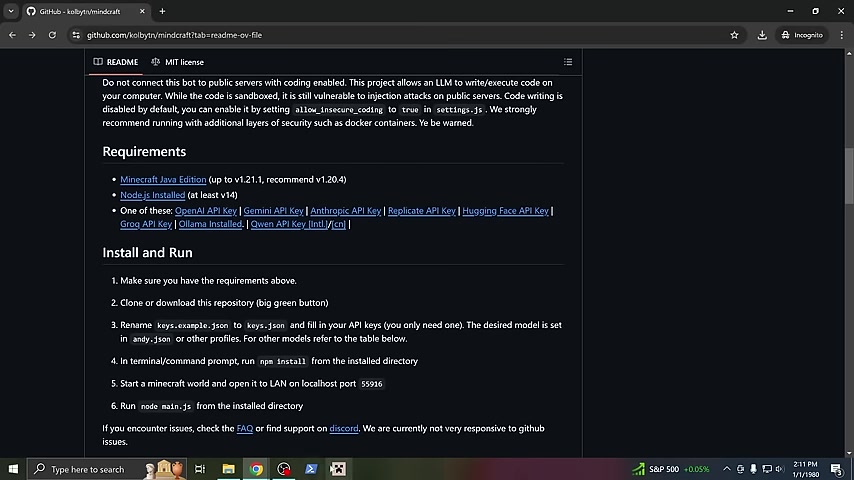Follow the Replicate API Key link

[x=422, y=210]
